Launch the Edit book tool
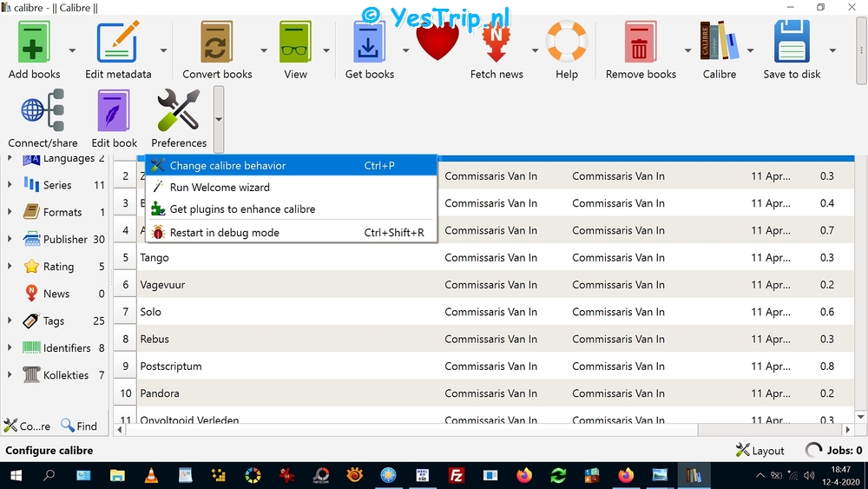 [114, 111]
